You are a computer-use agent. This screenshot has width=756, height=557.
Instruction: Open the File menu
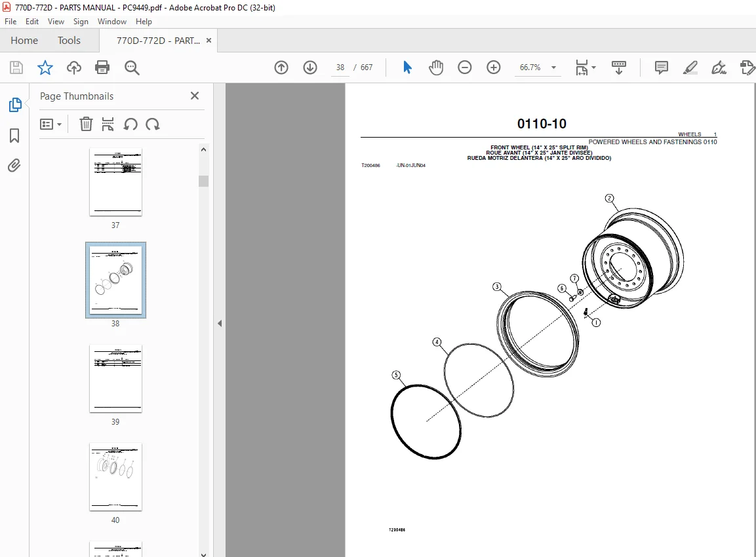10,22
